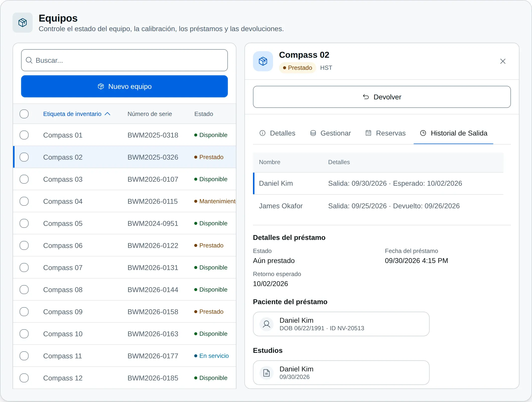Sort the table by Número de serie
This screenshot has height=402, width=532.
click(x=150, y=114)
